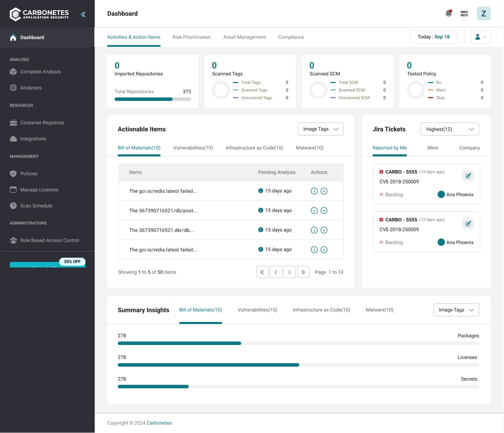Click Policies shield icon
The width and height of the screenshot is (504, 433).
point(13,174)
